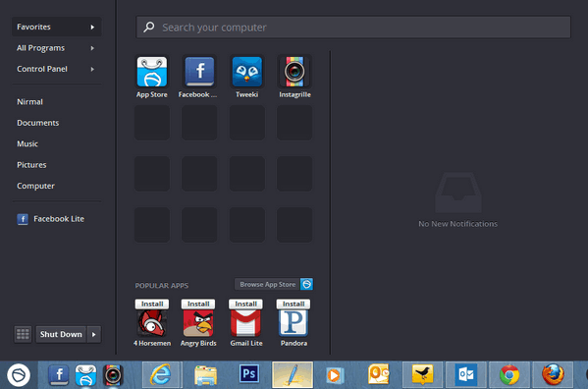Open the App Store taskbar icon
588x389 pixels.
coord(85,374)
